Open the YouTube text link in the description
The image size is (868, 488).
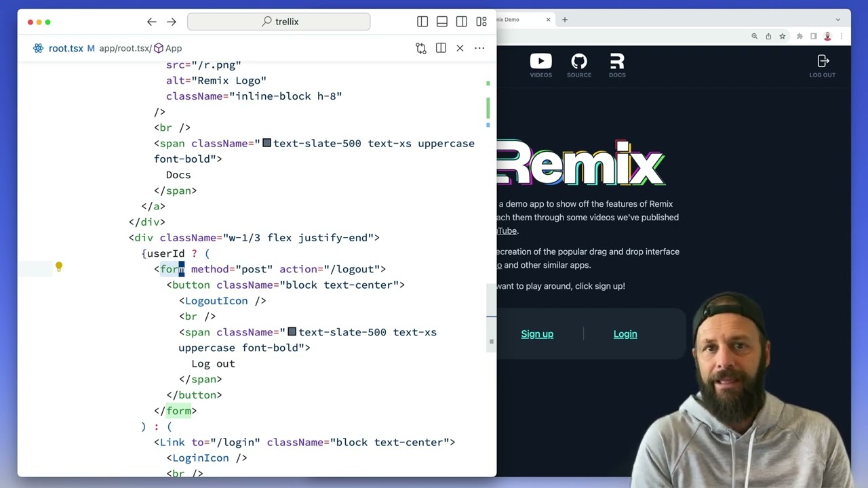[507, 230]
